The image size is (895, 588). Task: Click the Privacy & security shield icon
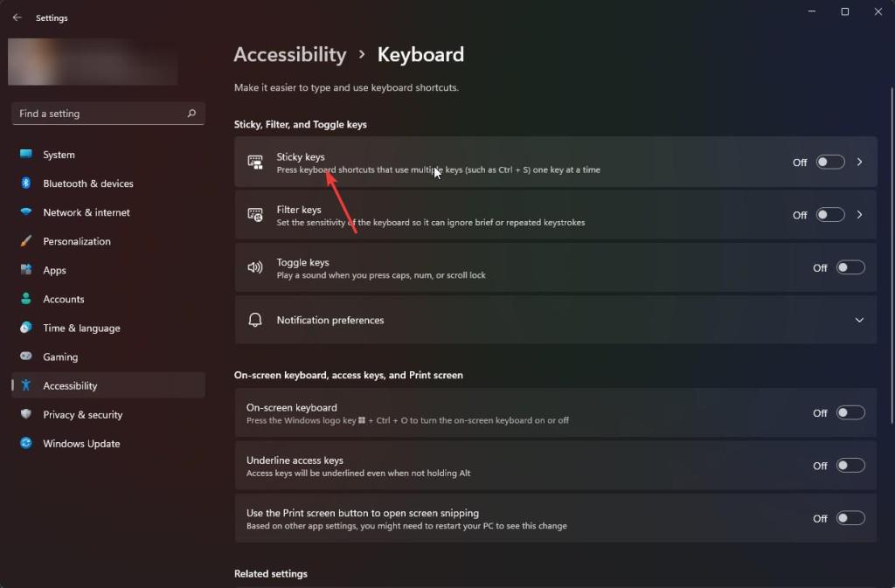click(26, 414)
